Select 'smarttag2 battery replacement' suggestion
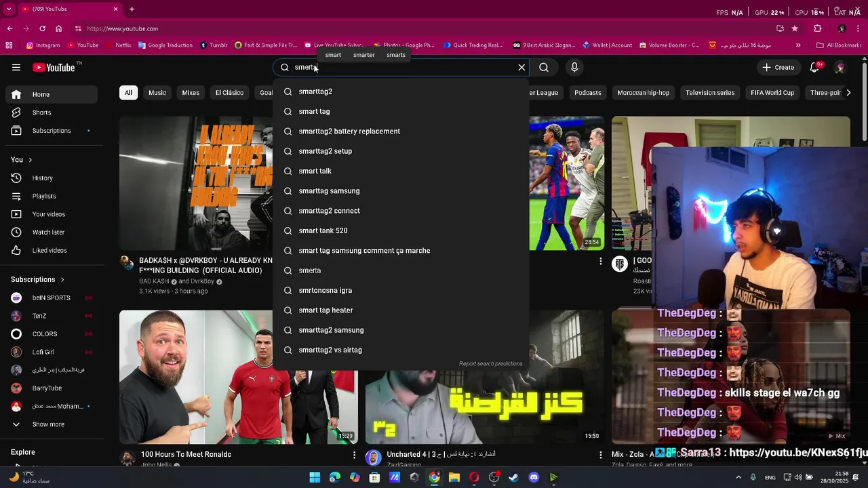868x488 pixels. (401, 131)
